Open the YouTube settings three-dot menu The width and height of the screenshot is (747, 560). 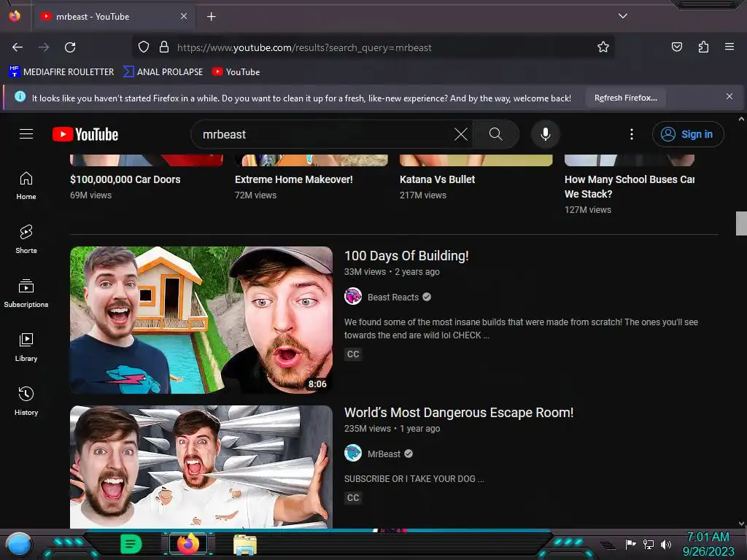click(x=632, y=134)
